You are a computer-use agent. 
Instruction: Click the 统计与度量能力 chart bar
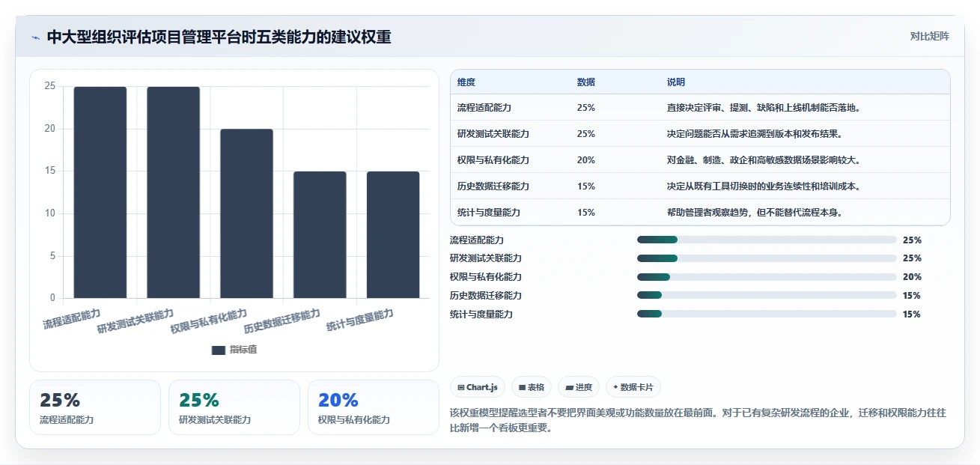pos(393,234)
